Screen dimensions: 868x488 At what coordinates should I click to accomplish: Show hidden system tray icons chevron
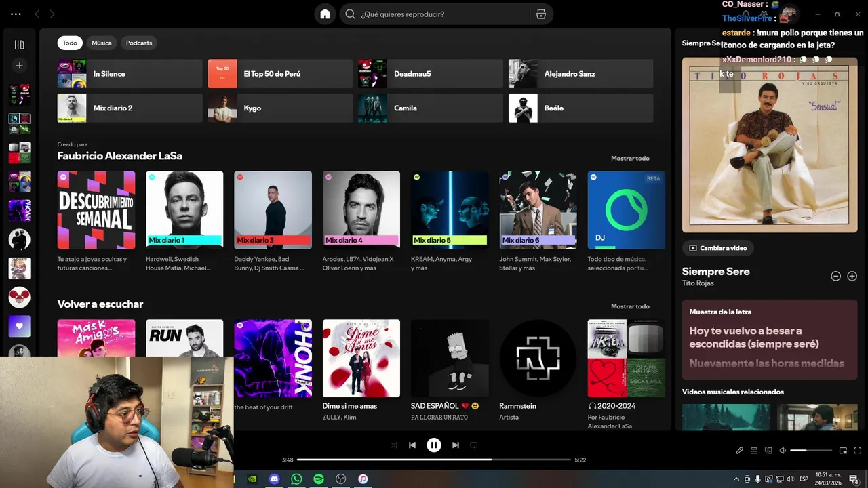click(736, 479)
